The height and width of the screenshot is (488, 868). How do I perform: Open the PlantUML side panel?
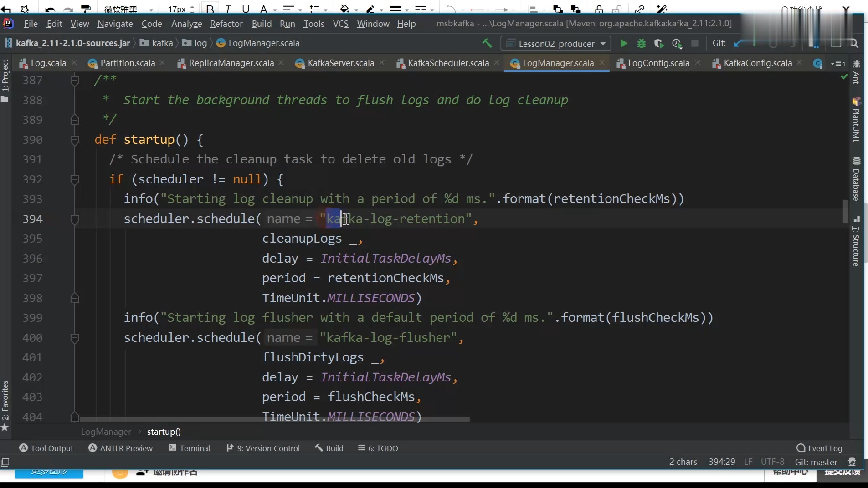(856, 120)
